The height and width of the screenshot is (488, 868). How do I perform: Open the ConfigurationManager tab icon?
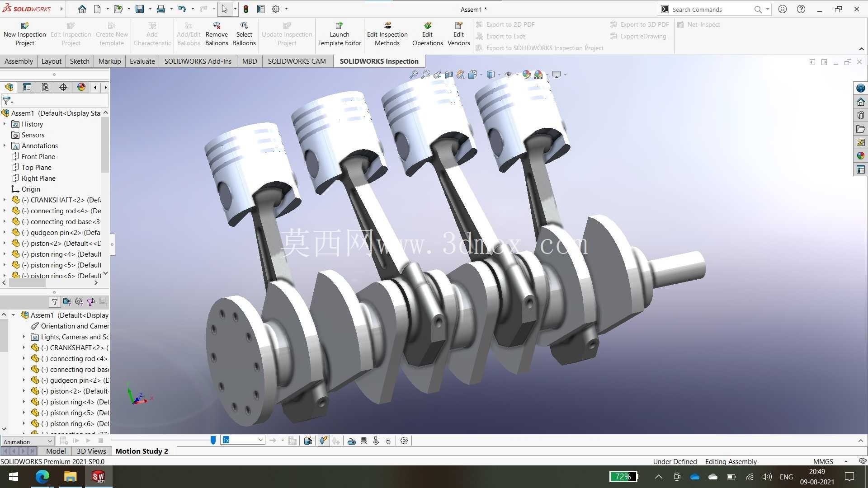45,87
